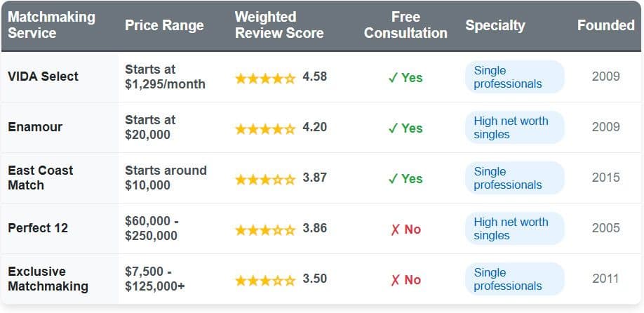Click the red X for Exclusive Matchmaking

pos(395,280)
